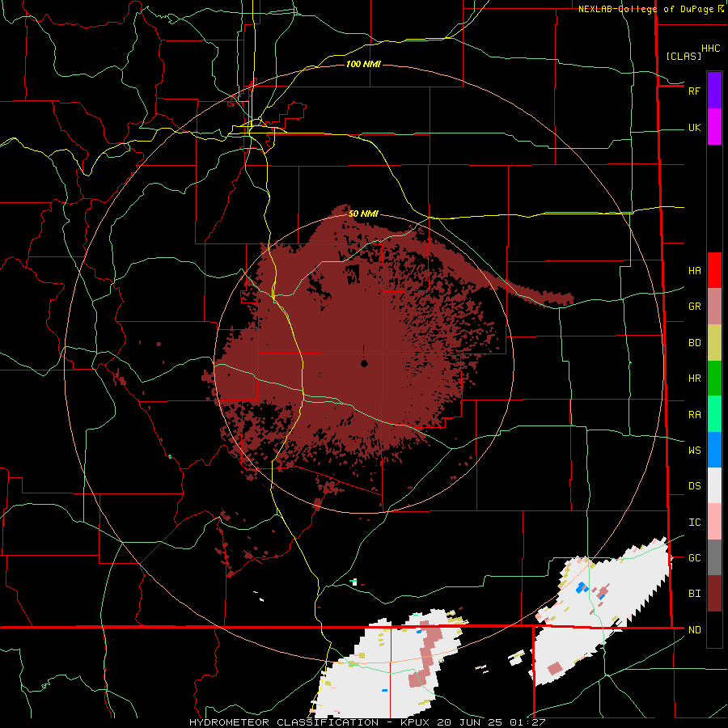Click the 50 NMI range ring label
Image resolution: width=728 pixels, height=728 pixels.
363,214
